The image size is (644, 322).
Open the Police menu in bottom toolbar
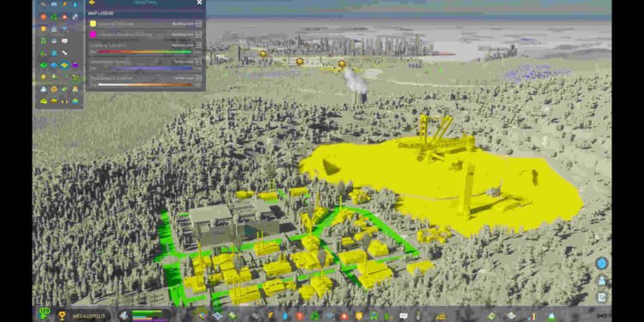(359, 315)
